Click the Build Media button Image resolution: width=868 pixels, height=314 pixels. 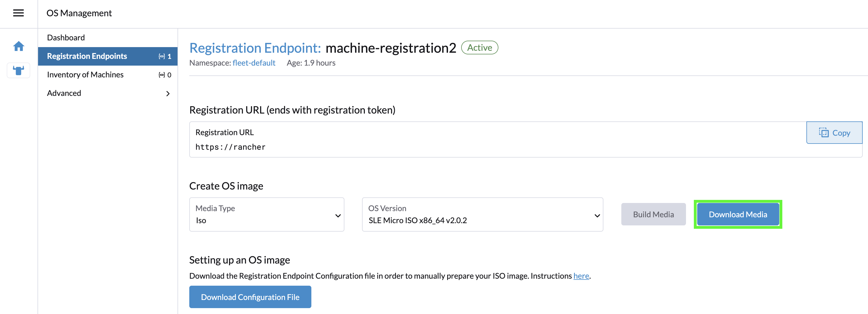pos(653,214)
